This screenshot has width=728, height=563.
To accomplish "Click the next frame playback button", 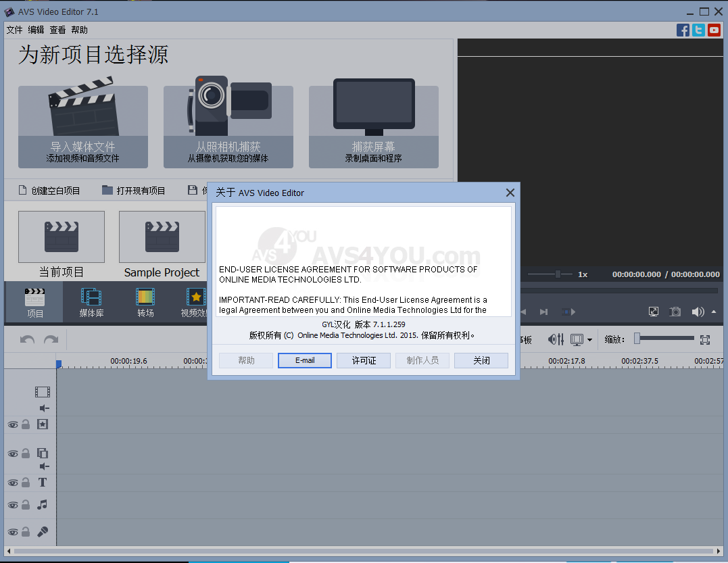I will tap(543, 312).
